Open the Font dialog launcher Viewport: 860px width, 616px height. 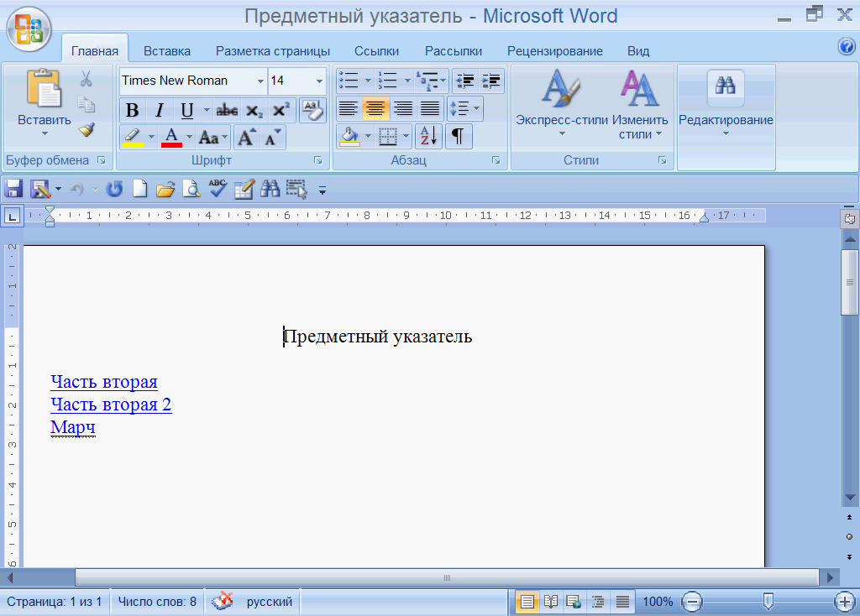click(318, 160)
